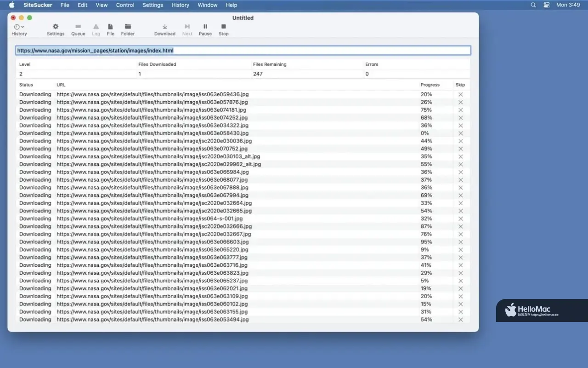Screen dimensions: 588x368
Task: Click the Mon 3:49 clock
Action: pyautogui.click(x=568, y=5)
